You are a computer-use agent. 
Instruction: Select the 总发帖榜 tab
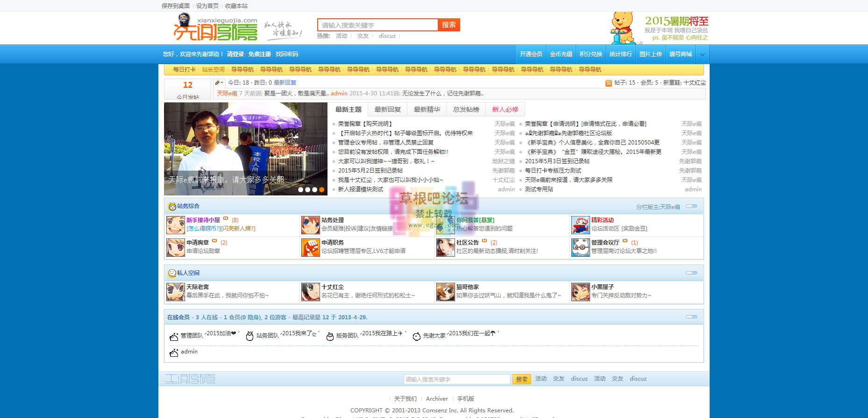coord(466,109)
